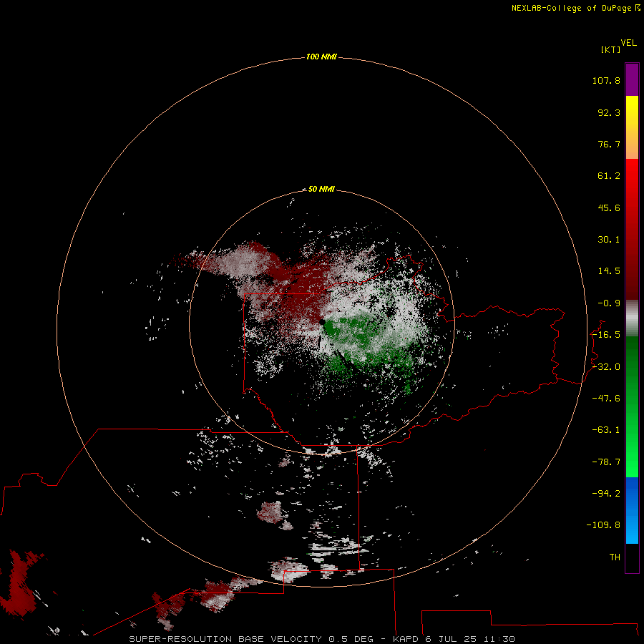Select the 30.1 velocity legend value
644x644 pixels.
[609, 240]
